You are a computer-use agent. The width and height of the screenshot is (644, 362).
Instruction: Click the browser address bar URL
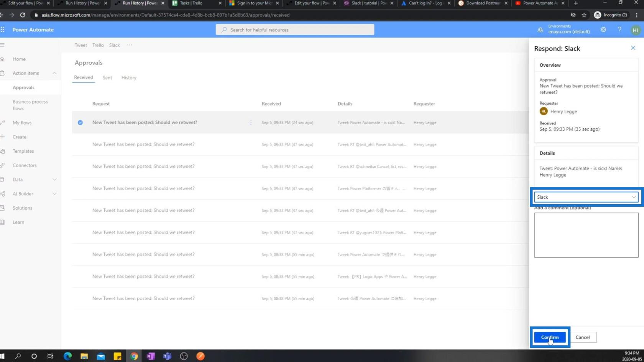click(x=166, y=15)
